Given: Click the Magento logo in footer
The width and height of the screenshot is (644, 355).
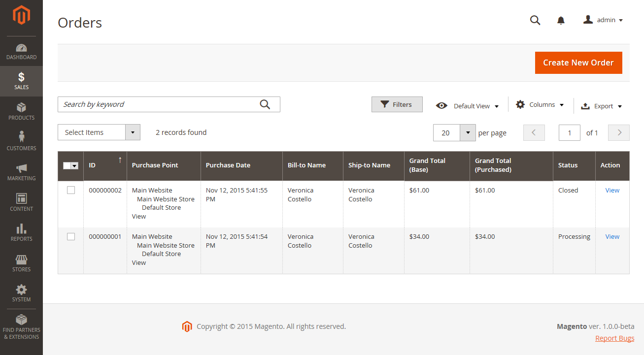Looking at the screenshot, I should [186, 326].
